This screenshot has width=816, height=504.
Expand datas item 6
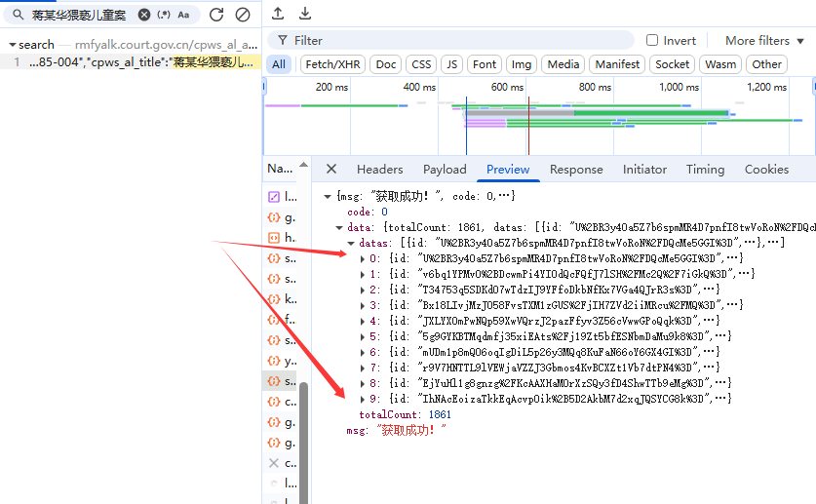click(363, 352)
